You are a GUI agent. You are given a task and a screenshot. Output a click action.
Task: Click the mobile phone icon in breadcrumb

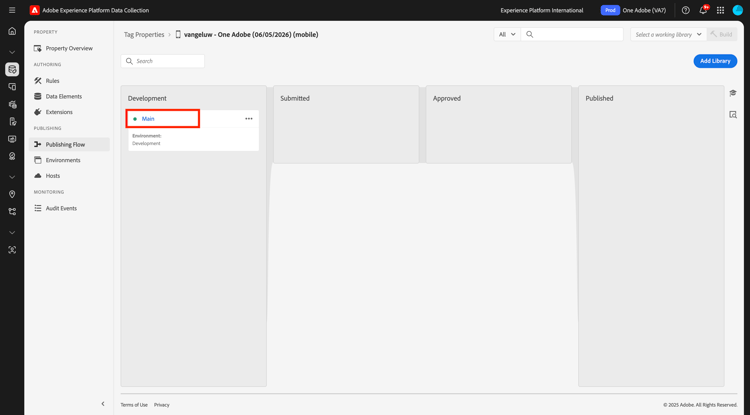click(x=178, y=34)
